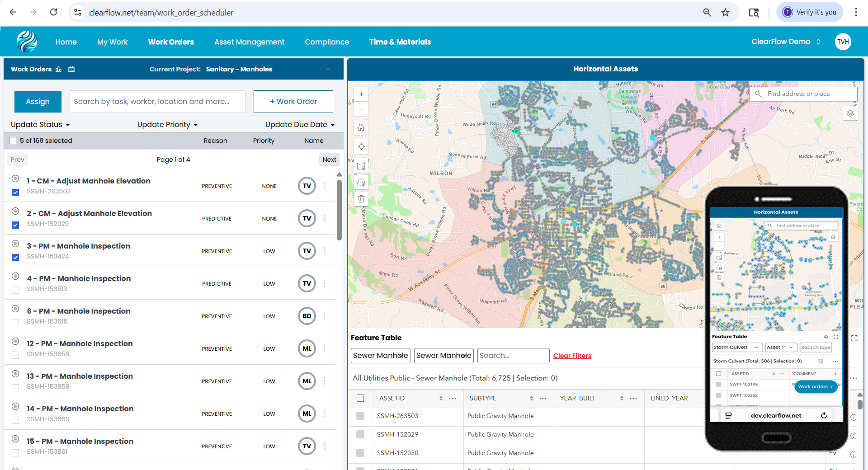Go back in browser history

(x=13, y=12)
